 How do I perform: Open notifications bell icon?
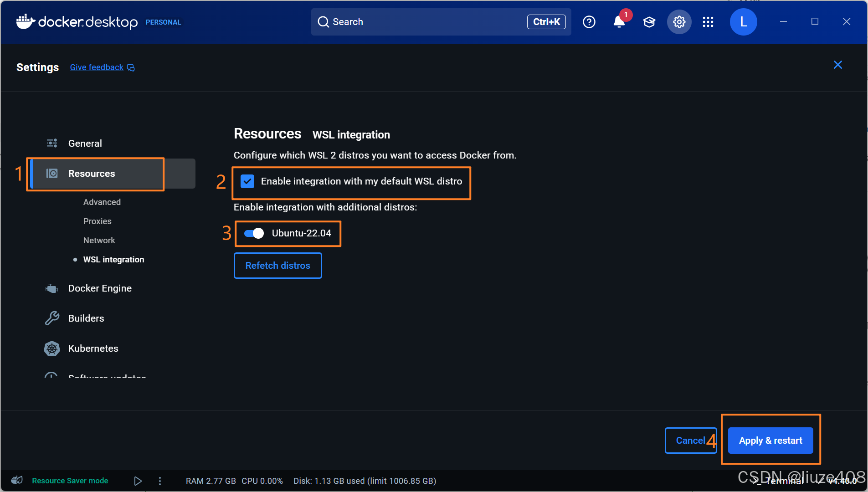(619, 22)
